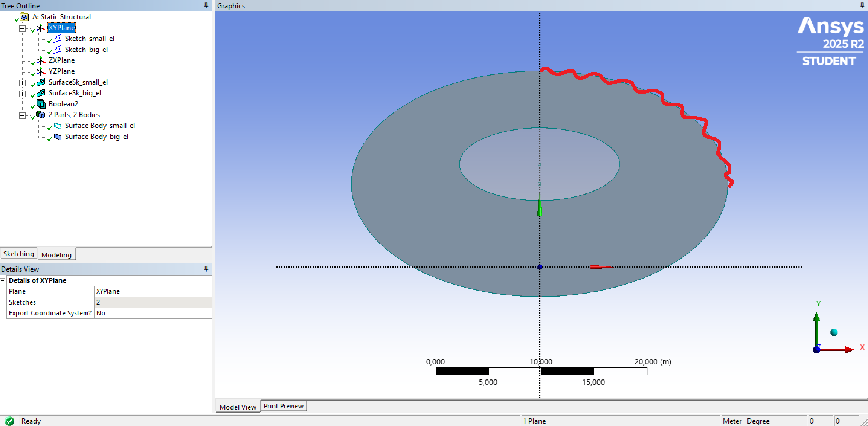Click the YZPlane axis icon
The image size is (868, 426).
[x=40, y=71]
